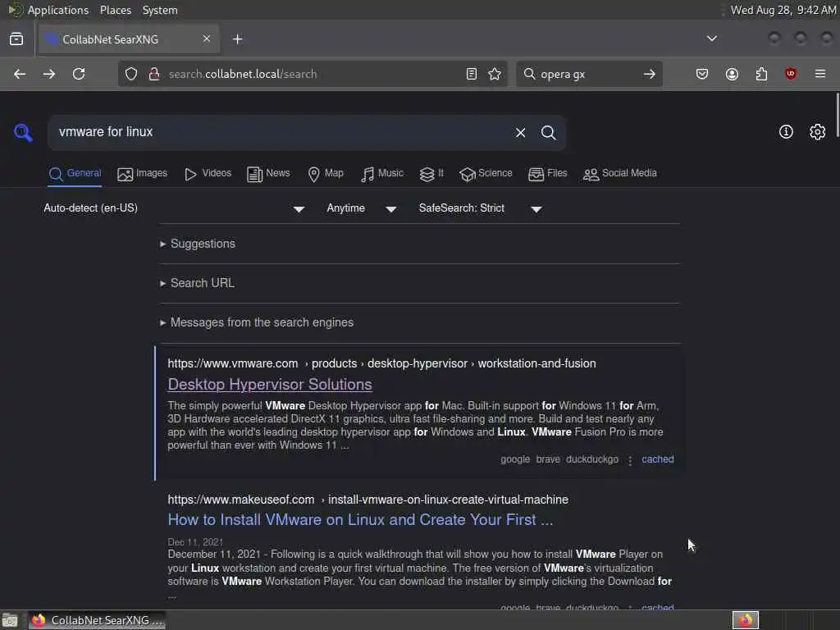Click show desktop icon in bottom panel
The height and width of the screenshot is (630, 840).
click(x=10, y=620)
